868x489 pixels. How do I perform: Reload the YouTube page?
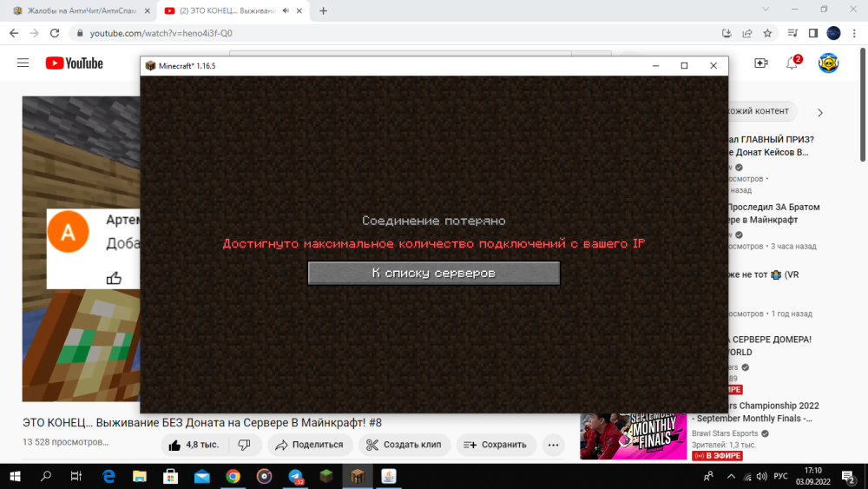coord(54,33)
